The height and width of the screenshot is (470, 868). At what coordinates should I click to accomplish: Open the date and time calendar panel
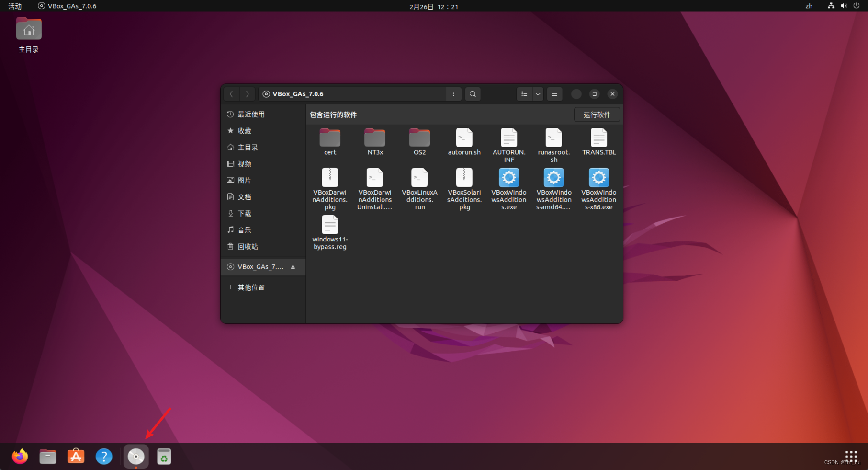pyautogui.click(x=434, y=6)
